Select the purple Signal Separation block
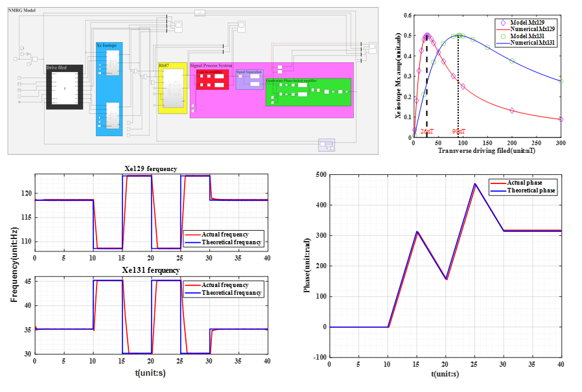This screenshot has width=582, height=392. click(249, 81)
